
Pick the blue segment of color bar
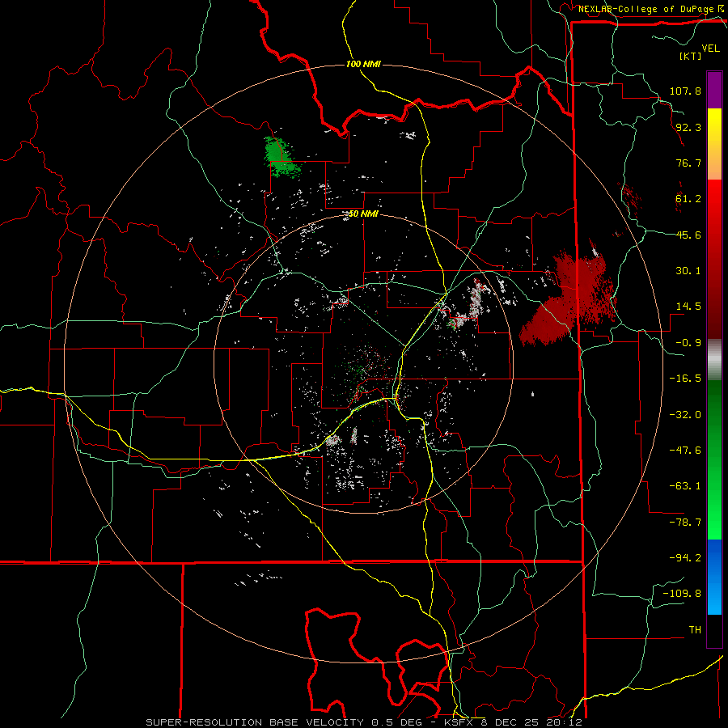click(714, 577)
